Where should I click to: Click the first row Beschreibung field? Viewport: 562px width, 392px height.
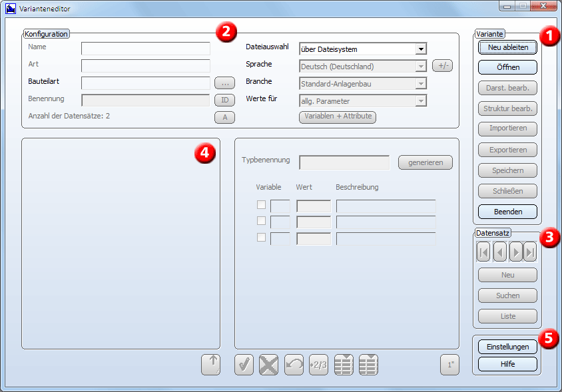pyautogui.click(x=386, y=206)
